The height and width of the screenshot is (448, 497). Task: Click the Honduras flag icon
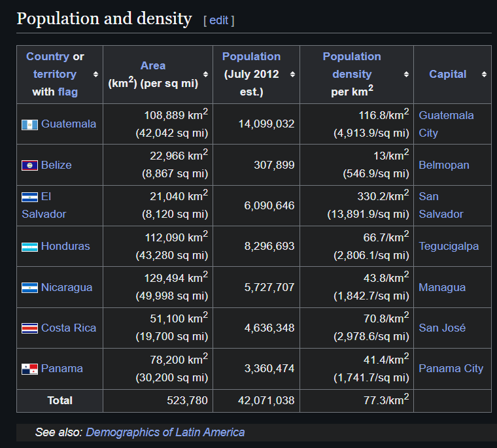[x=29, y=247]
